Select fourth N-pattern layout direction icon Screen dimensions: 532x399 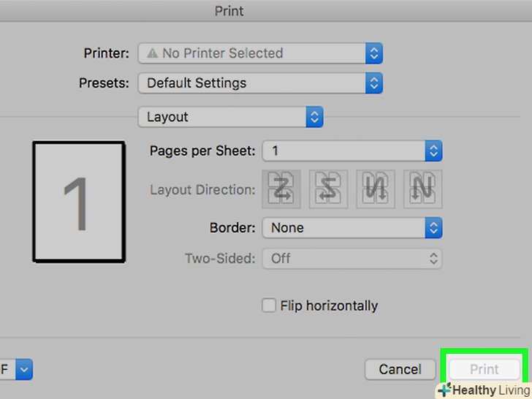point(423,189)
